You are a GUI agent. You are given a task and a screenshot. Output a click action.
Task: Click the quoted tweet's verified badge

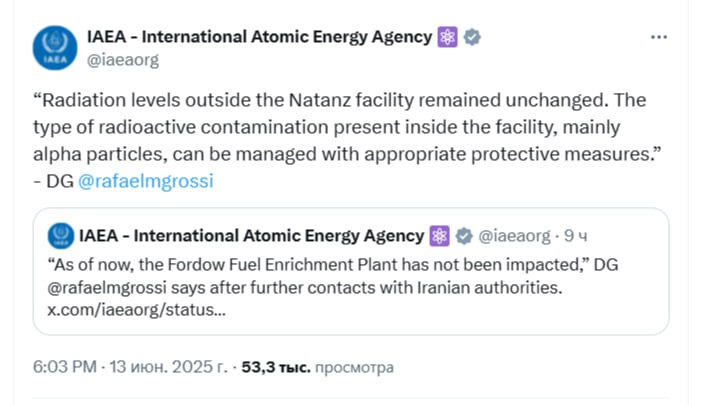[x=464, y=236]
